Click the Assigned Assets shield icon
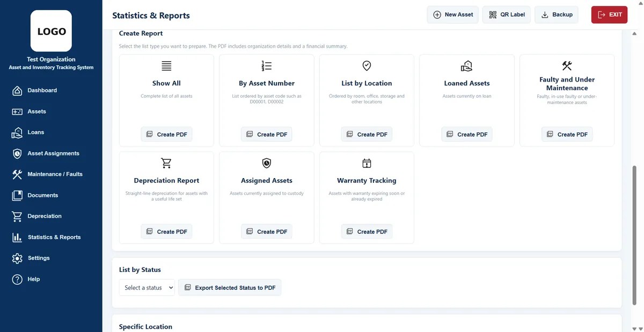644x332 pixels. click(x=267, y=163)
